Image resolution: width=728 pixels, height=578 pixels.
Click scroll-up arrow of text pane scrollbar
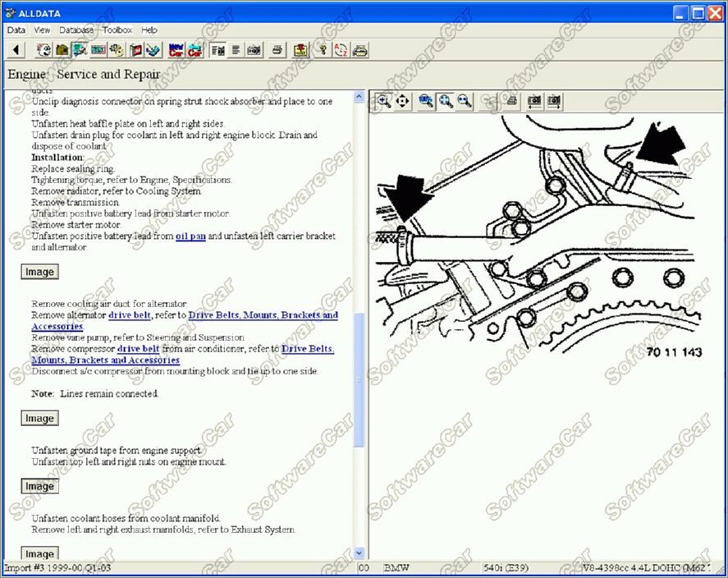coord(359,97)
